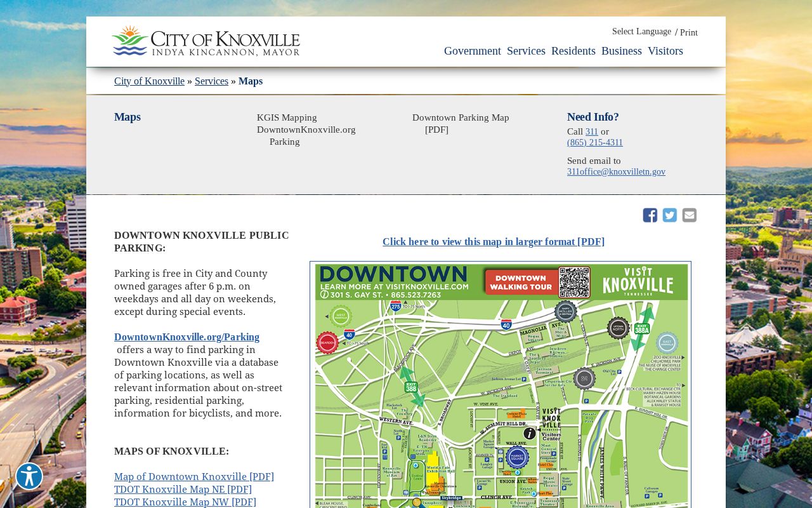Image resolution: width=812 pixels, height=508 pixels.
Task: Click the City of Knoxville logo
Action: point(206,41)
